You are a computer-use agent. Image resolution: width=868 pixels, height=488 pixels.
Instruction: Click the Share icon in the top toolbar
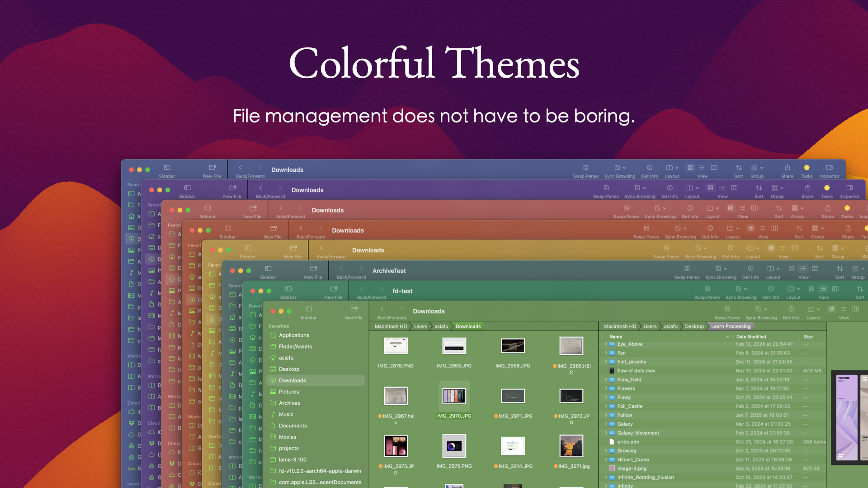click(787, 168)
